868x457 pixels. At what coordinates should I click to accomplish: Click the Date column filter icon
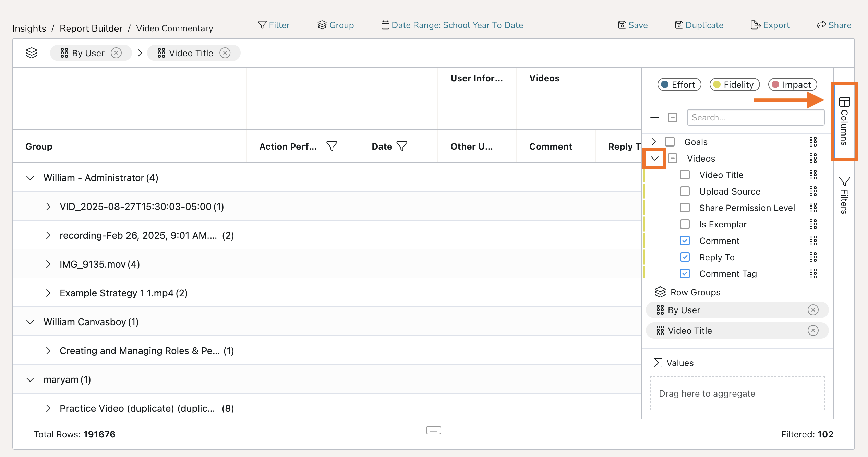pos(402,146)
